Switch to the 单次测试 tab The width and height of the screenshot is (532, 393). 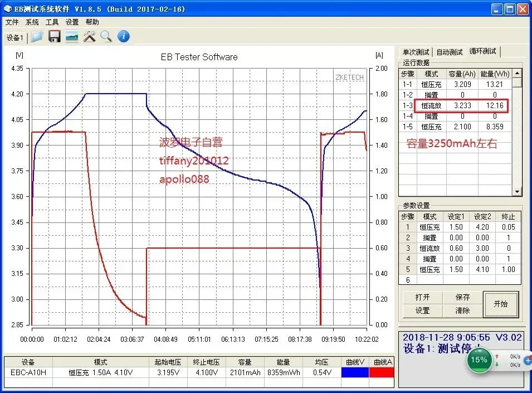click(416, 52)
